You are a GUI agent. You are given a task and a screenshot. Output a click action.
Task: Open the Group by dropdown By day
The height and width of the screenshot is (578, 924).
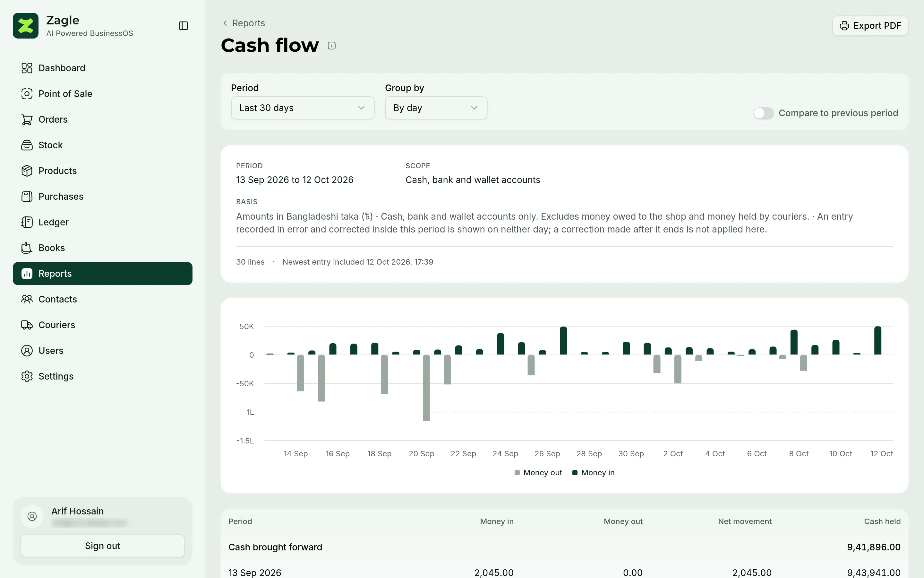pyautogui.click(x=436, y=108)
